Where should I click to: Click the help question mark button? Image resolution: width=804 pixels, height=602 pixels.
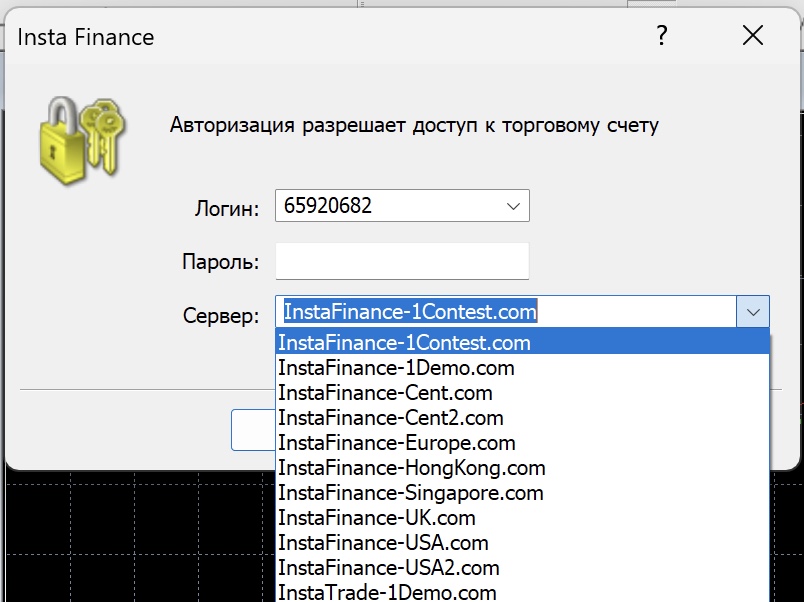click(661, 36)
